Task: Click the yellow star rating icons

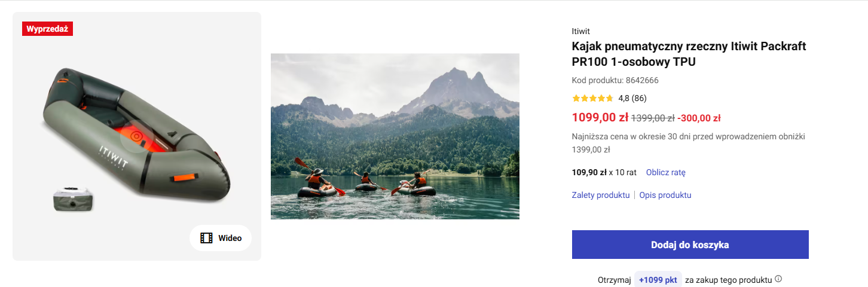Action: 592,98
